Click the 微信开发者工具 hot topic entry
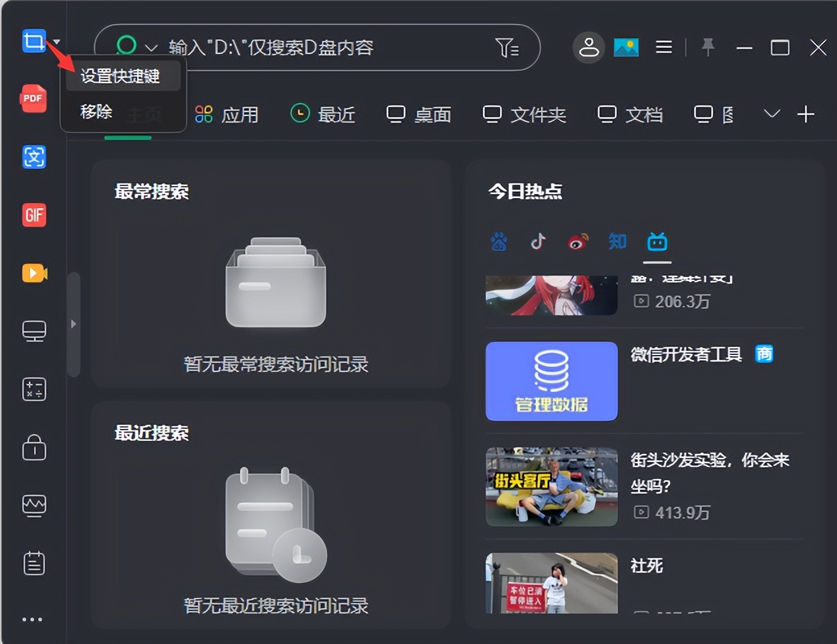 pos(685,354)
